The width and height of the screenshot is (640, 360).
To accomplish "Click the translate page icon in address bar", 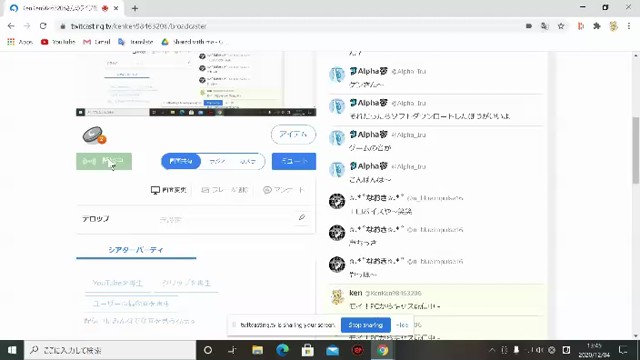I will pyautogui.click(x=544, y=26).
